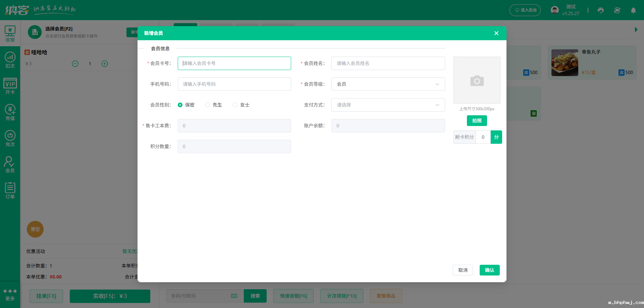Open the 会员 member sidebar icon

[10, 165]
